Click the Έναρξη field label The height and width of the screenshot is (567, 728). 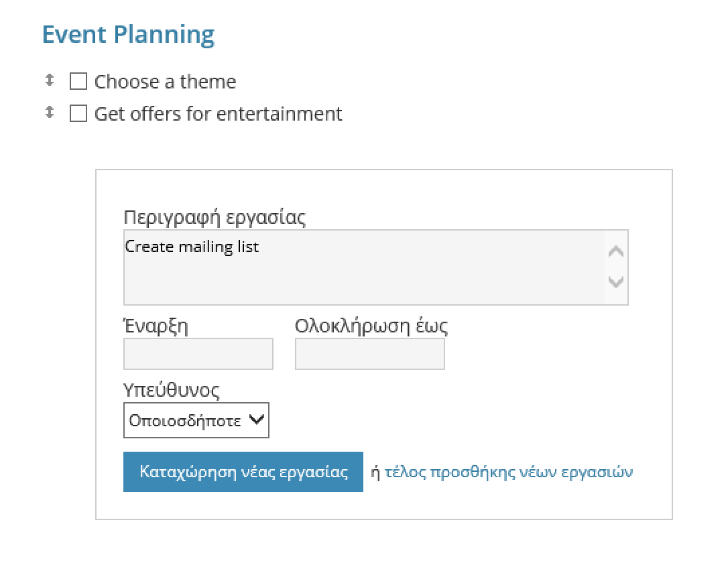click(x=156, y=326)
